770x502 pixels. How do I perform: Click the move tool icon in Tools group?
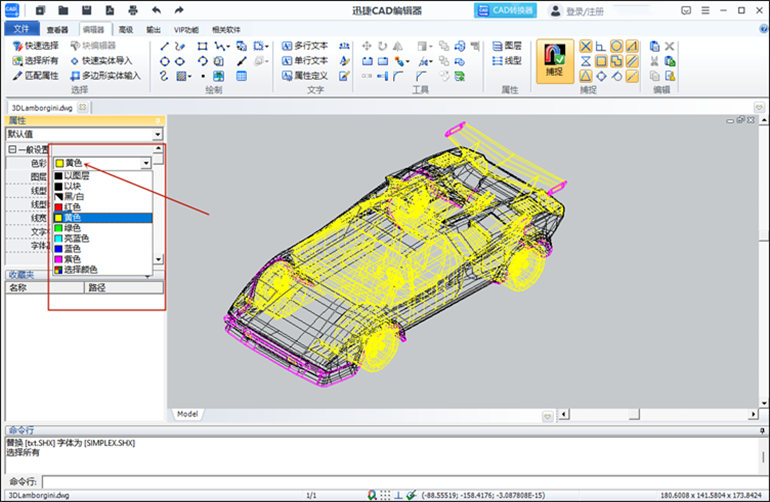click(x=367, y=46)
